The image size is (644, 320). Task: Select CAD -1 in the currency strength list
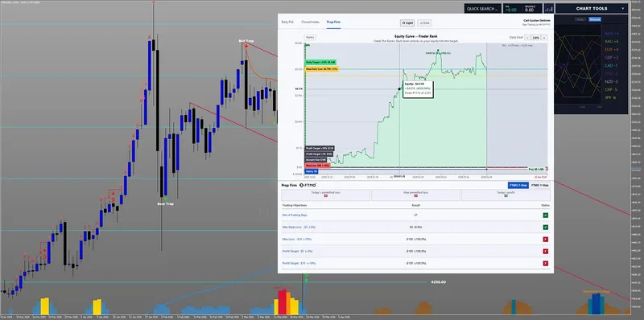coord(612,66)
